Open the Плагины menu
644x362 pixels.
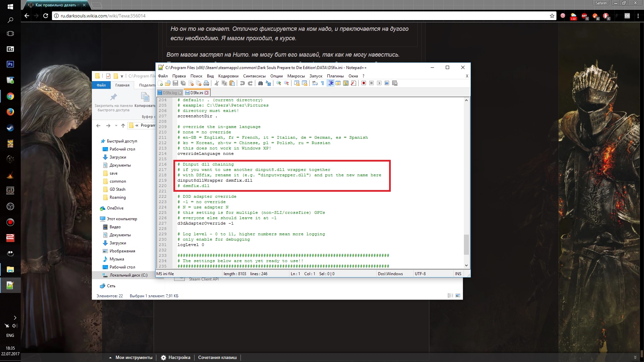335,76
